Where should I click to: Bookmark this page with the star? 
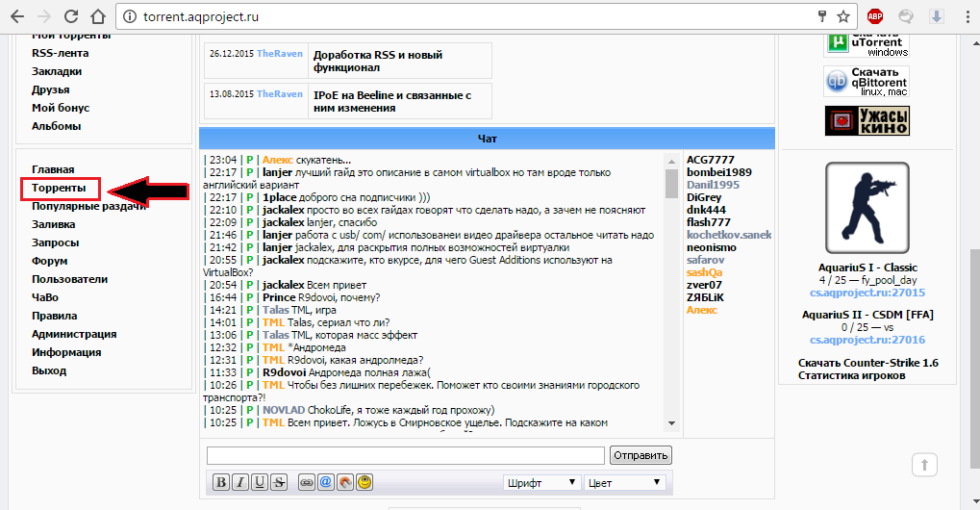843,17
